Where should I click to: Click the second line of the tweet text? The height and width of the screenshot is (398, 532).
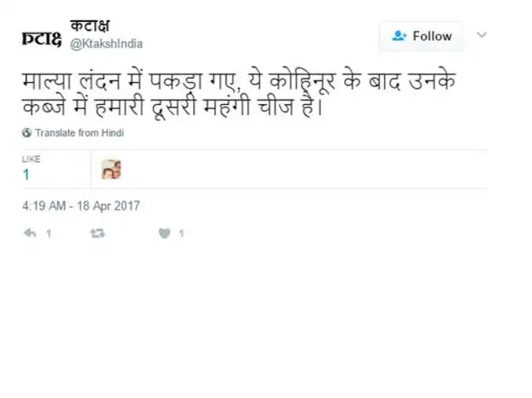(x=172, y=107)
